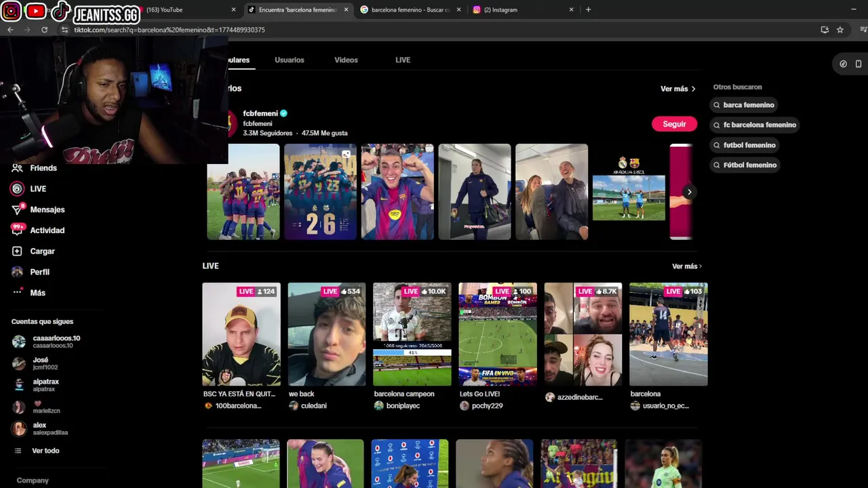The image size is (868, 488).
Task: Open the Más three-dots menu
Action: 17,293
